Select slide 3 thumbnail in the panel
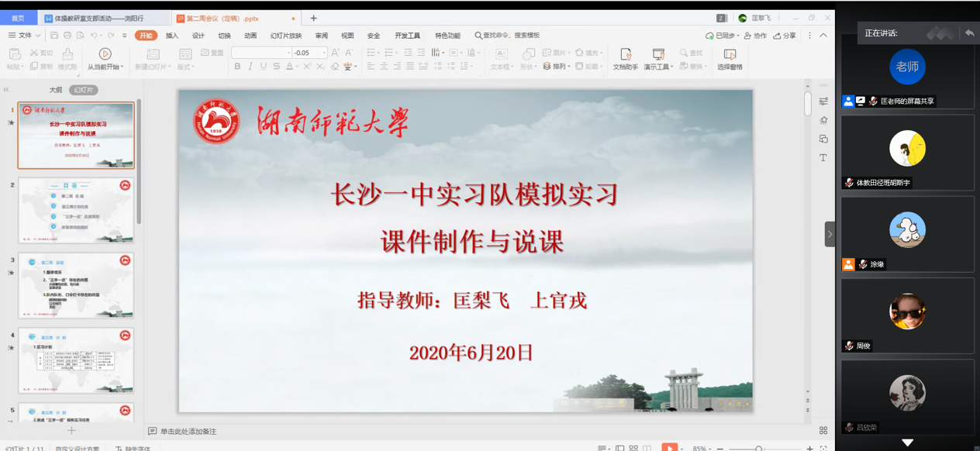 pyautogui.click(x=76, y=285)
